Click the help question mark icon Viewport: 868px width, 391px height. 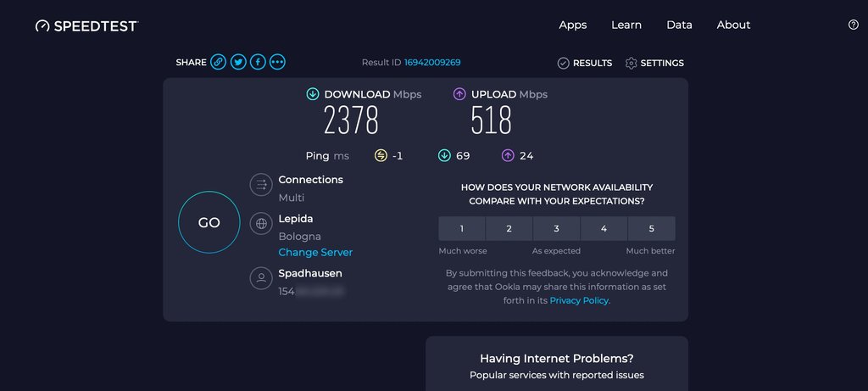click(854, 25)
